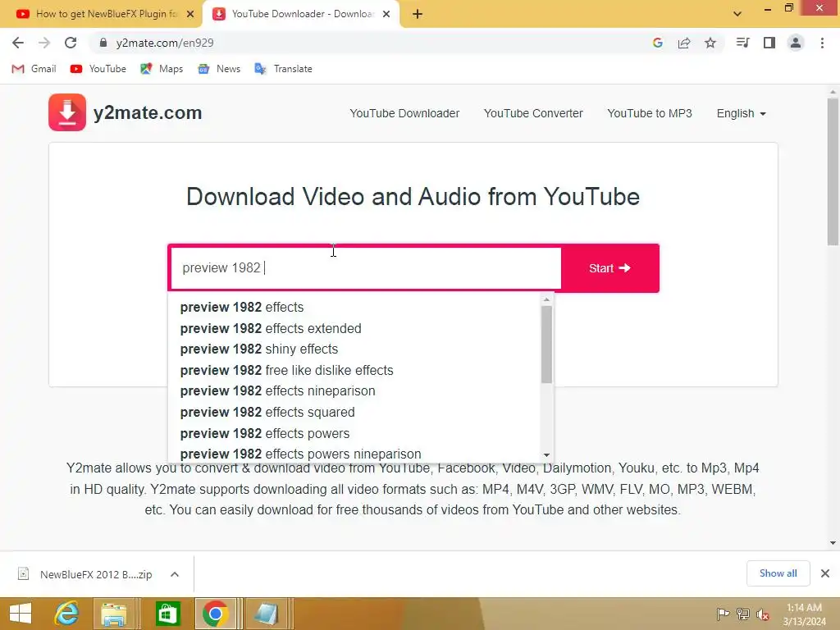Open Action Center flag icon

pyautogui.click(x=723, y=614)
